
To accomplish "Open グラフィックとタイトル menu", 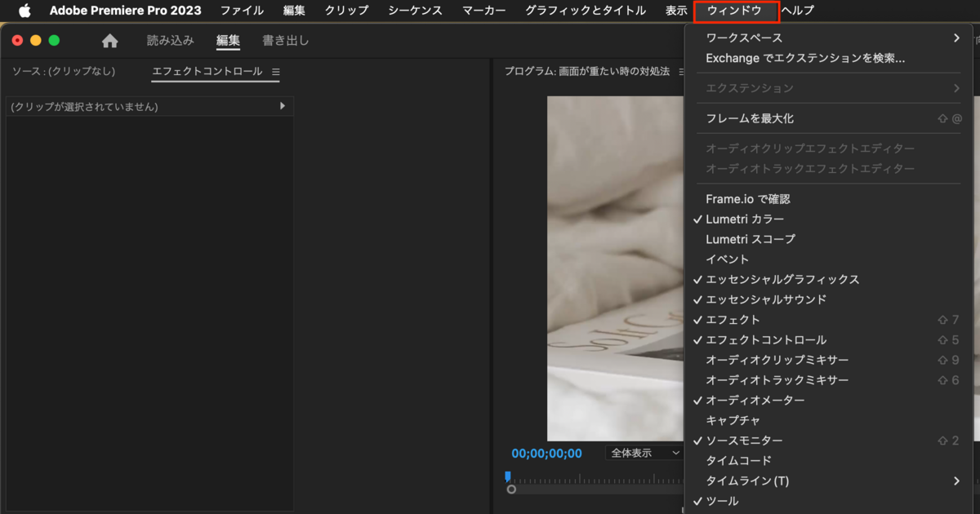I will (585, 11).
